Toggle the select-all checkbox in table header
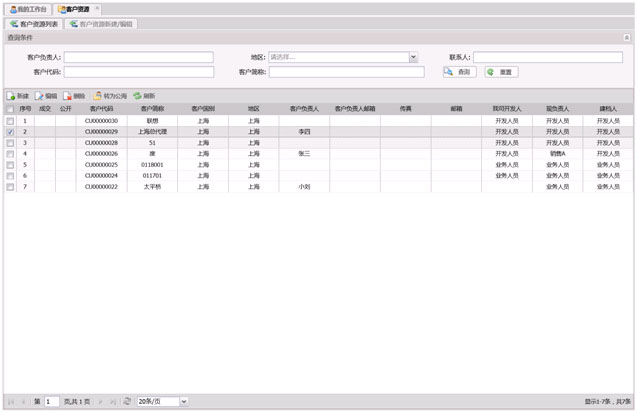The height and width of the screenshot is (413, 637). [x=10, y=108]
